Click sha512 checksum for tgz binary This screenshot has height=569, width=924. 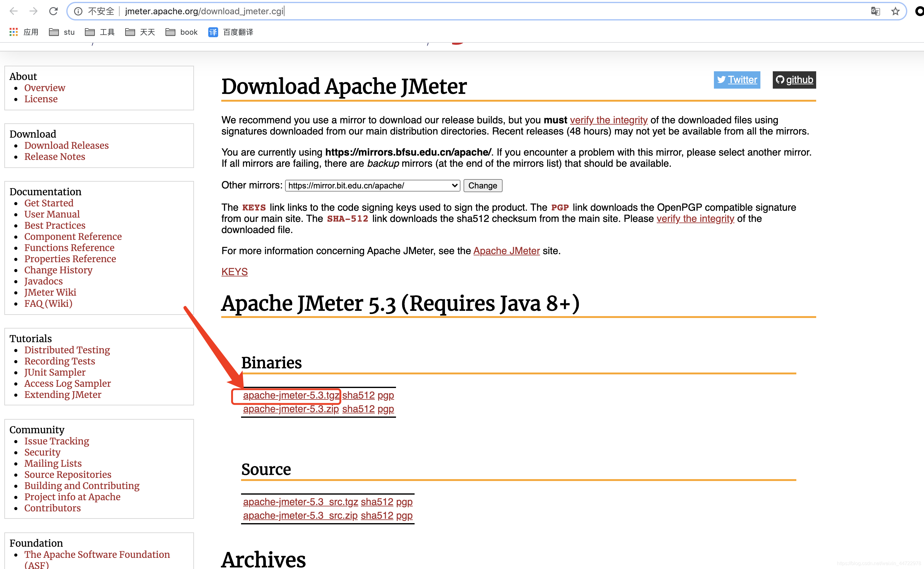point(356,395)
